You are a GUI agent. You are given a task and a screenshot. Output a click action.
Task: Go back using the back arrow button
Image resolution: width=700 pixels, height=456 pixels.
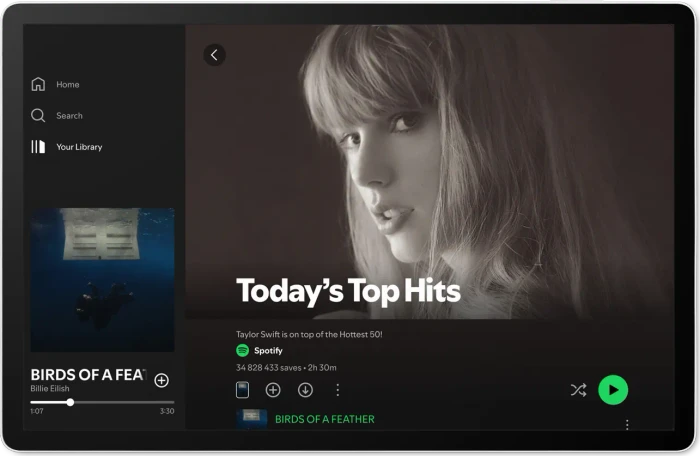tap(214, 55)
